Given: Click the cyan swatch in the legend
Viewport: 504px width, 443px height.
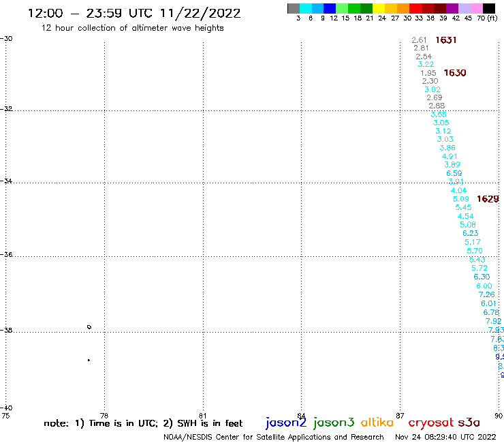Looking at the screenshot, I should (306, 8).
